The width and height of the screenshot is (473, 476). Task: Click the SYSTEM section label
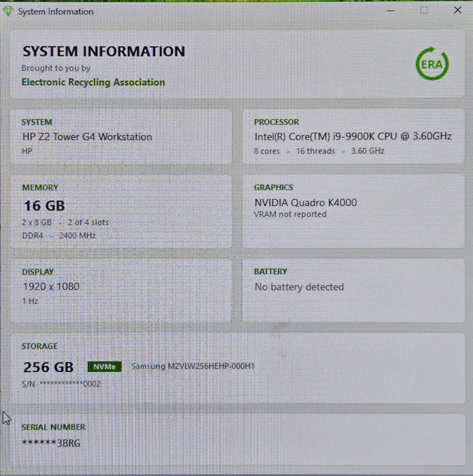pyautogui.click(x=37, y=122)
